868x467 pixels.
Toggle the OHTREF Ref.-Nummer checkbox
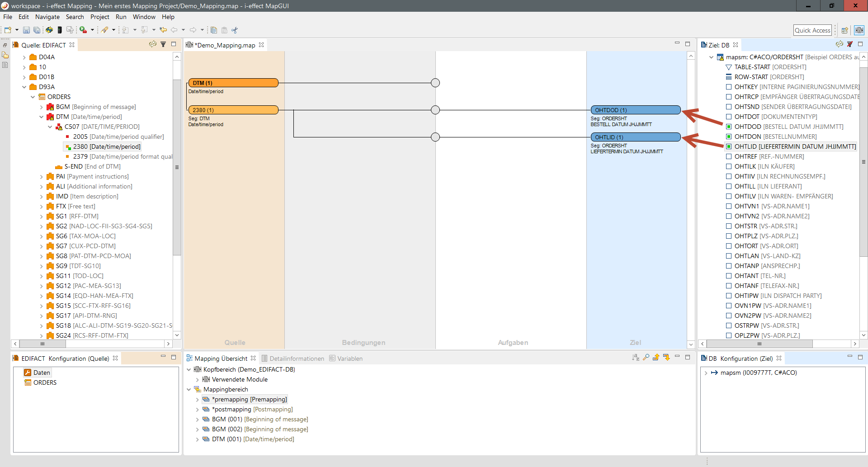(x=729, y=156)
